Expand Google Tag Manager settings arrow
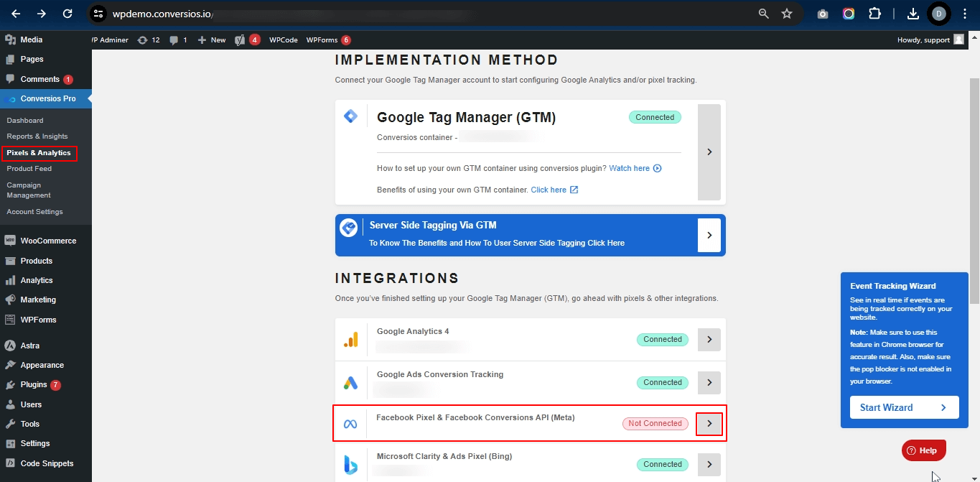Viewport: 980px width, 482px height. [x=709, y=152]
